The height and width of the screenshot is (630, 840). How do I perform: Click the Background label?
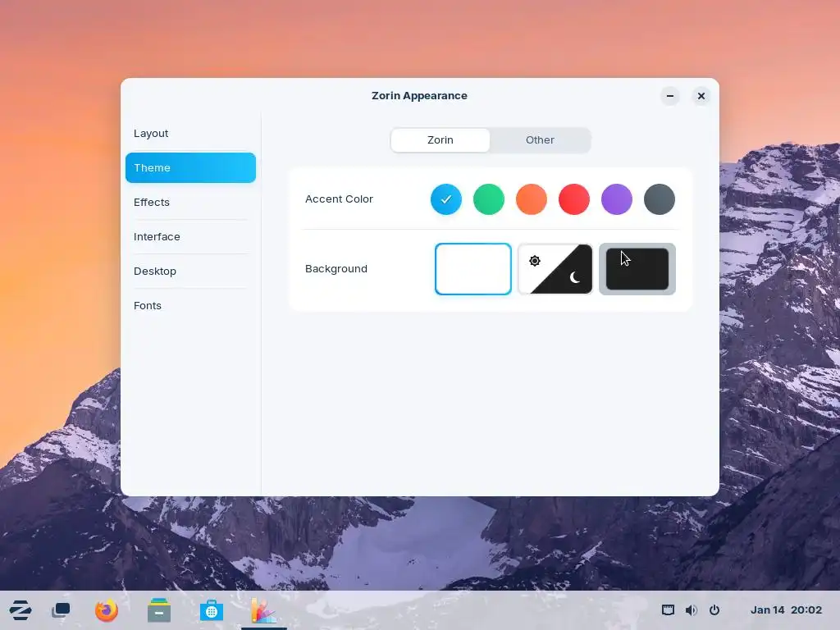click(336, 269)
